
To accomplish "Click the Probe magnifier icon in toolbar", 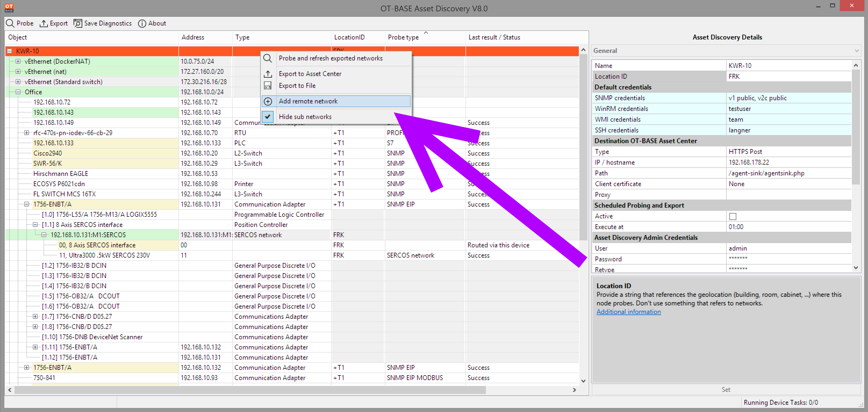I will 10,23.
